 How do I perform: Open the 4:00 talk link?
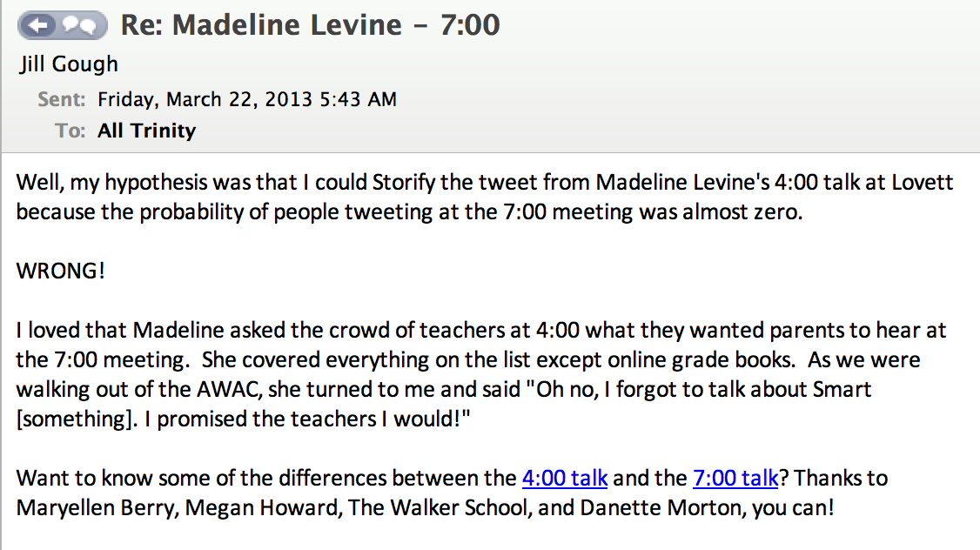(x=565, y=478)
